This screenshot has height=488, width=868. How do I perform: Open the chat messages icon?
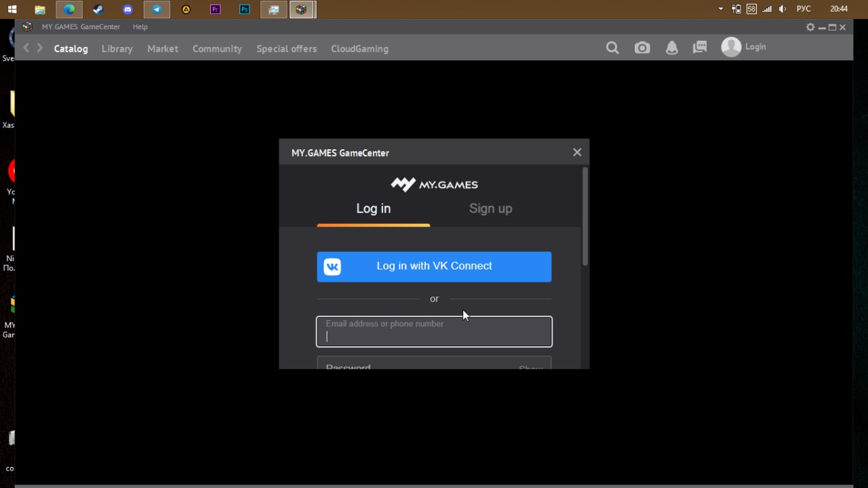click(x=700, y=48)
